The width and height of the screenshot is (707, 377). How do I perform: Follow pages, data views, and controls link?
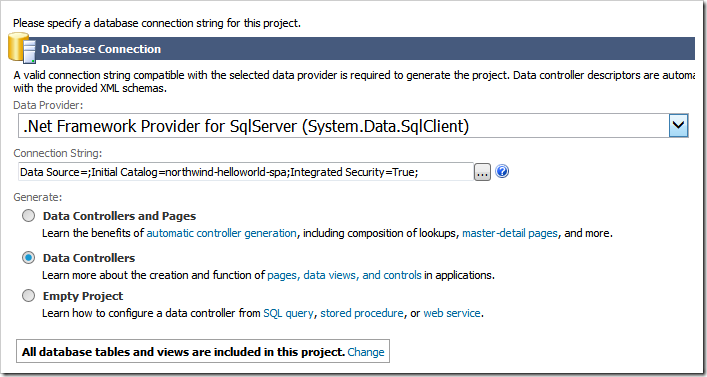(x=344, y=275)
